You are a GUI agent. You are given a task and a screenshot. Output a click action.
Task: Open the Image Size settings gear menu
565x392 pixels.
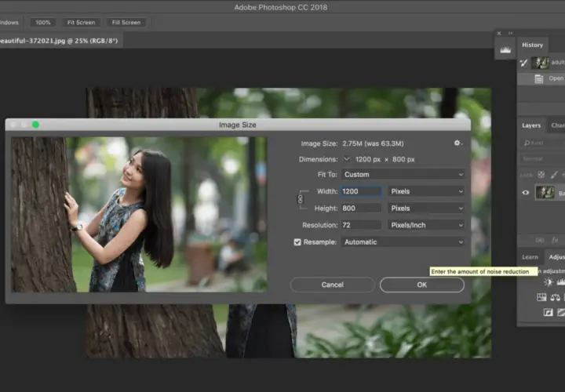tap(457, 143)
